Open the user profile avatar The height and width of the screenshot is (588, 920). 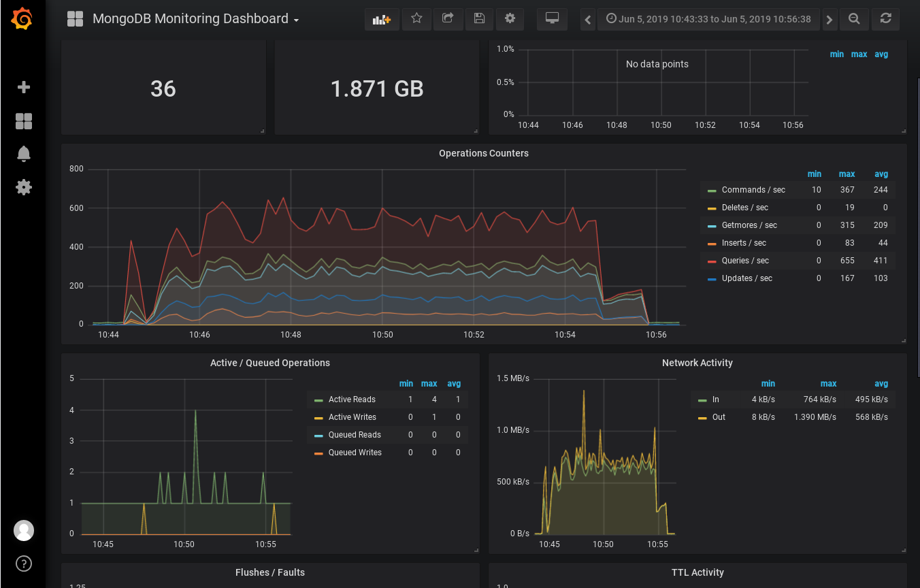[x=24, y=530]
